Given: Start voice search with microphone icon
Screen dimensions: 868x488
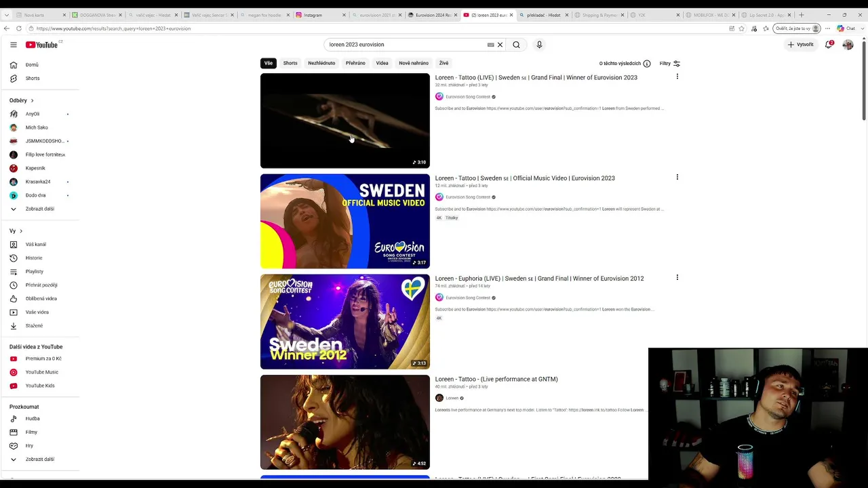Looking at the screenshot, I should 539,45.
